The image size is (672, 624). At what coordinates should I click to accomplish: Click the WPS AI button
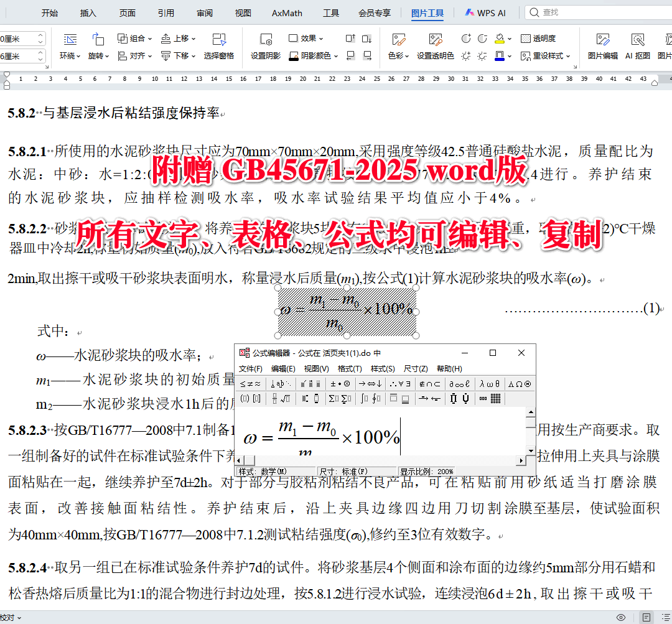(485, 12)
